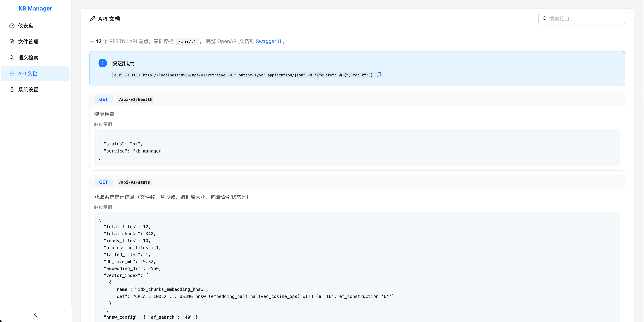Click the /api/v1 base path code tag
This screenshot has height=322, width=644.
click(x=187, y=41)
